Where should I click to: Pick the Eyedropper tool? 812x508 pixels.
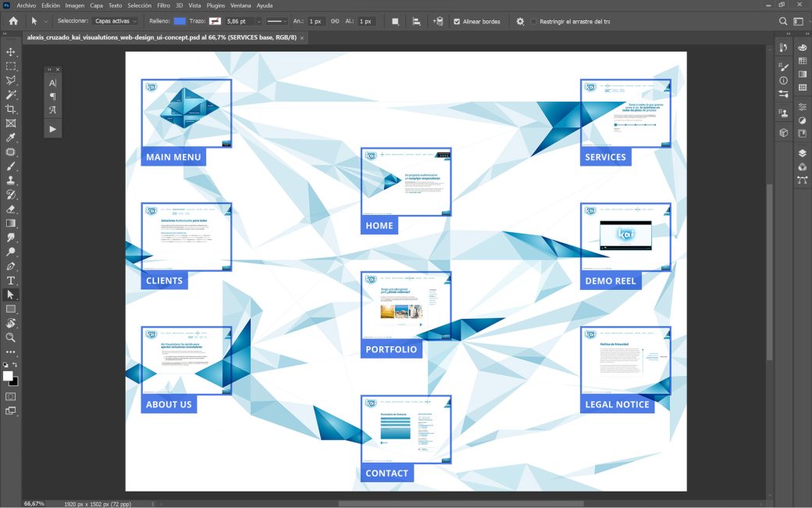point(10,138)
